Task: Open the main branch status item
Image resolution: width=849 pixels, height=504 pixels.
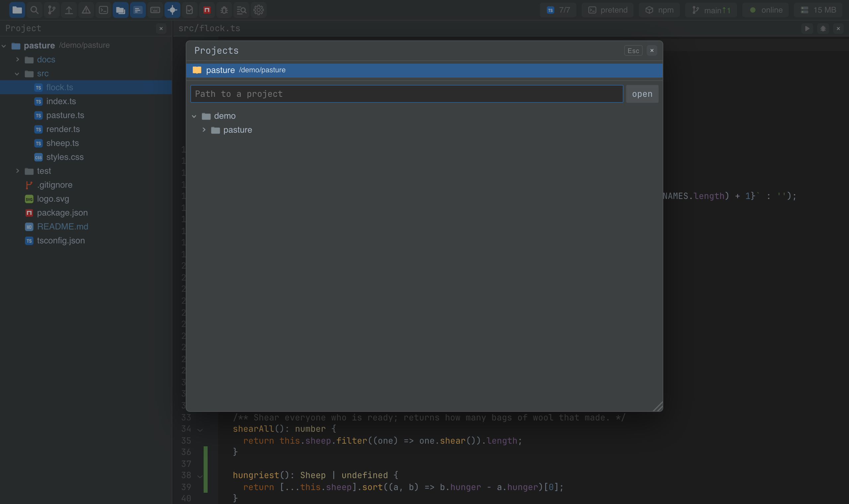Action: tap(711, 10)
